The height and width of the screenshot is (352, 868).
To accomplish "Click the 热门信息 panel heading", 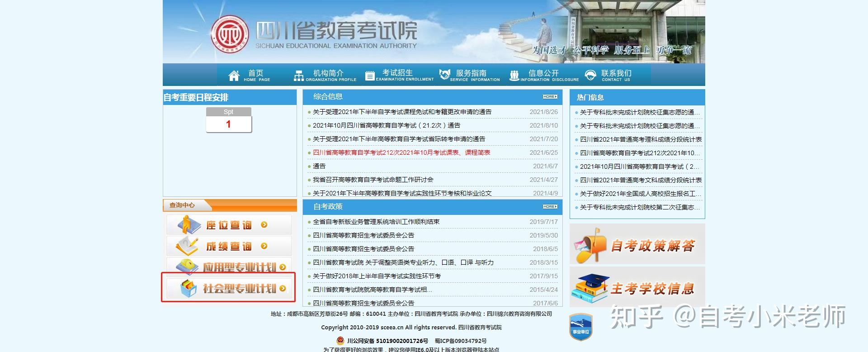I will point(590,97).
